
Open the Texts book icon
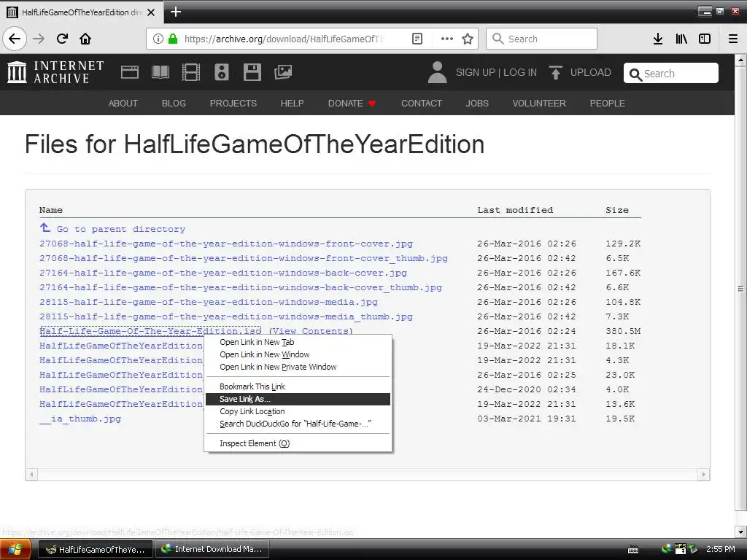pyautogui.click(x=160, y=72)
